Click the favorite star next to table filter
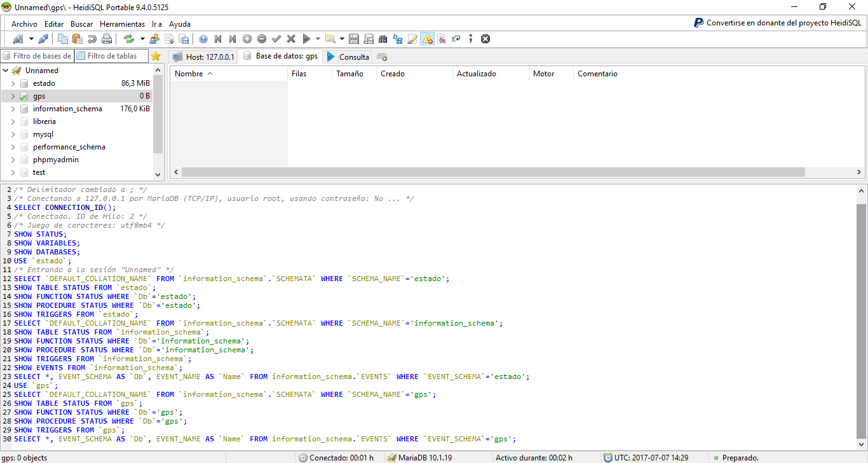Viewport: 868px width, 463px height. coord(154,56)
